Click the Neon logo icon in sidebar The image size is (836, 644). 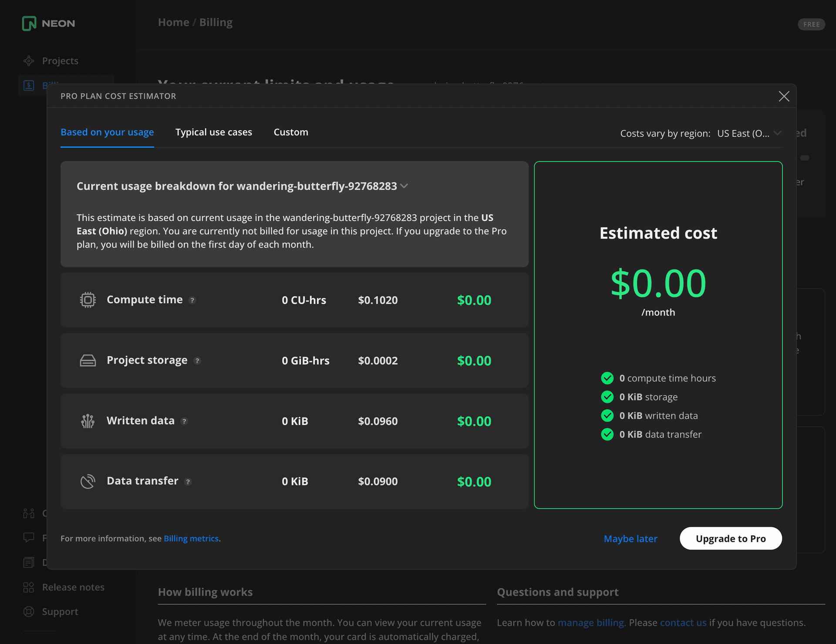point(29,22)
